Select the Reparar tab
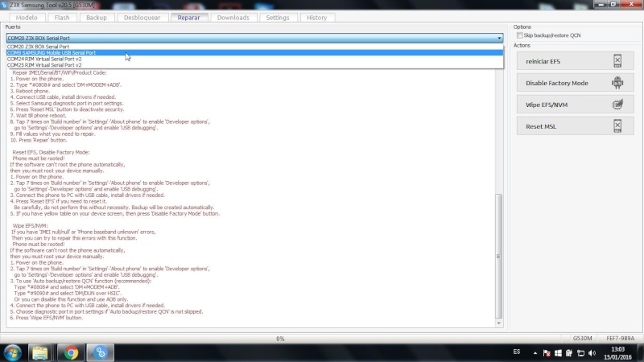 click(189, 18)
